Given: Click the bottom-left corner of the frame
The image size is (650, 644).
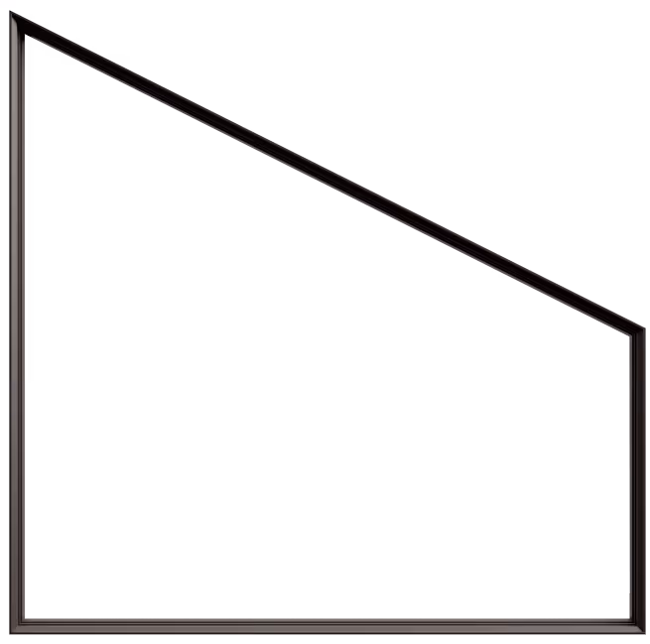Looking at the screenshot, I should click(15, 628).
